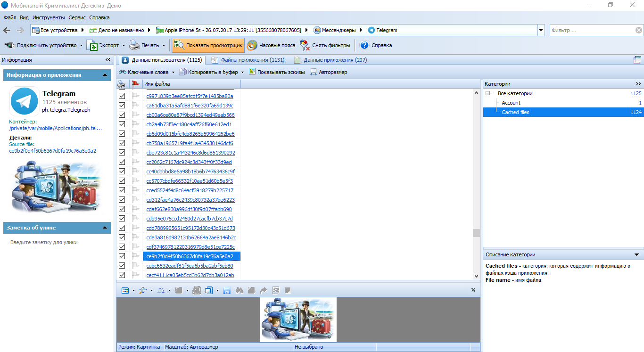Screen dimensions: 644x352
Task: Uncheck checkbox for cb00a6ce80e87f9bcd1394ed49eab566
Action: point(122,115)
